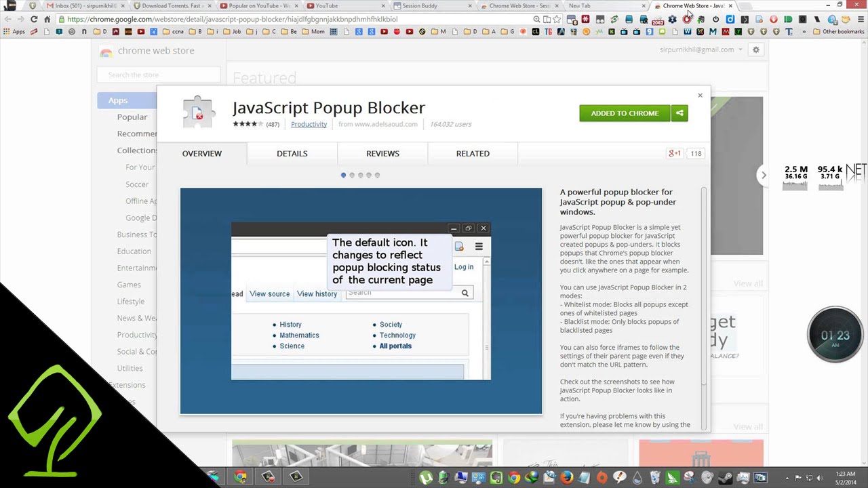Open the Lifestyle sidebar category
Screen dimensions: 868x488
click(131, 301)
